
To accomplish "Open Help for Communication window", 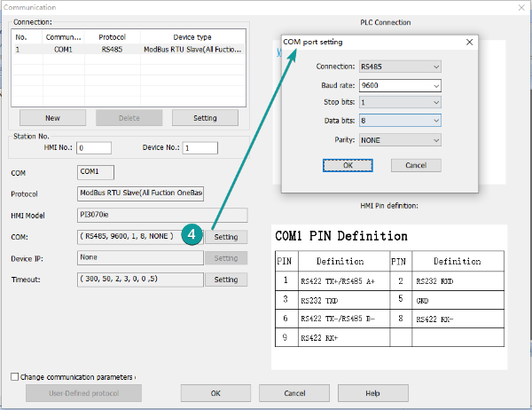I will pos(373,393).
